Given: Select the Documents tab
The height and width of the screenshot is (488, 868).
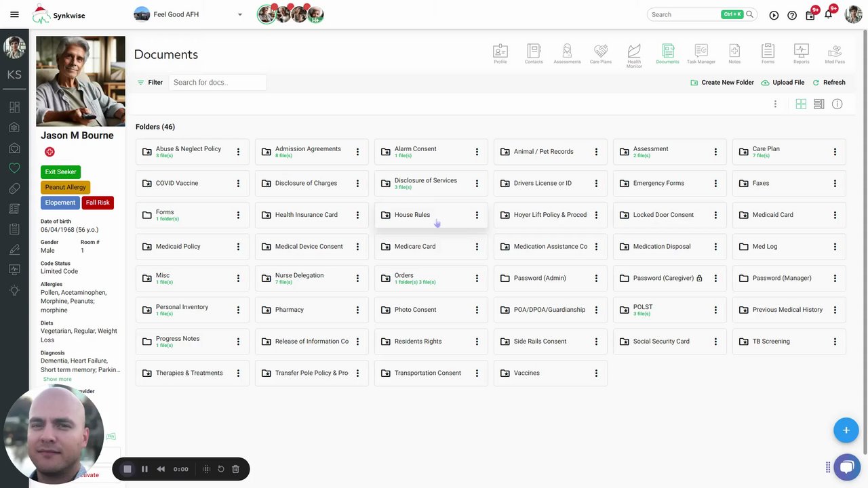Looking at the screenshot, I should pyautogui.click(x=667, y=54).
